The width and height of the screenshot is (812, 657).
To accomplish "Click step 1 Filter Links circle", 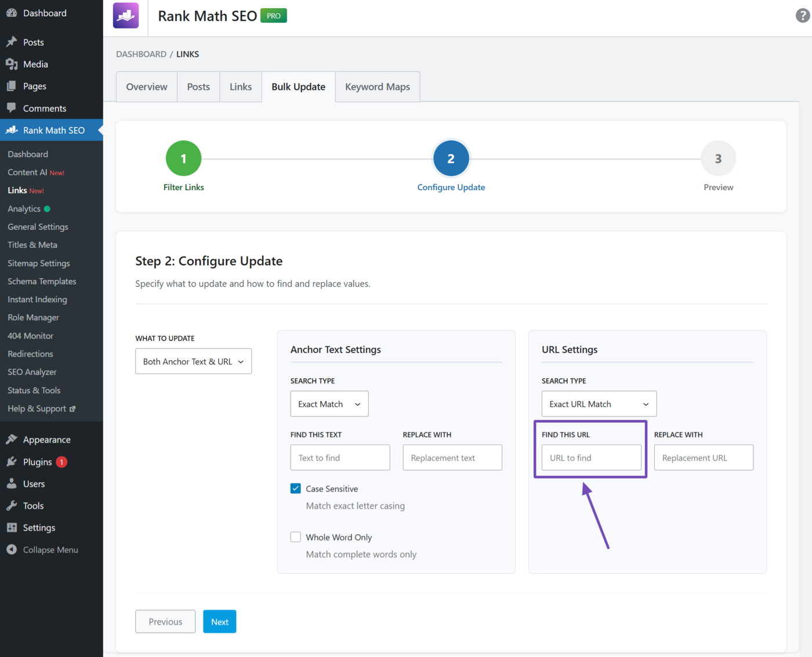I will point(183,158).
